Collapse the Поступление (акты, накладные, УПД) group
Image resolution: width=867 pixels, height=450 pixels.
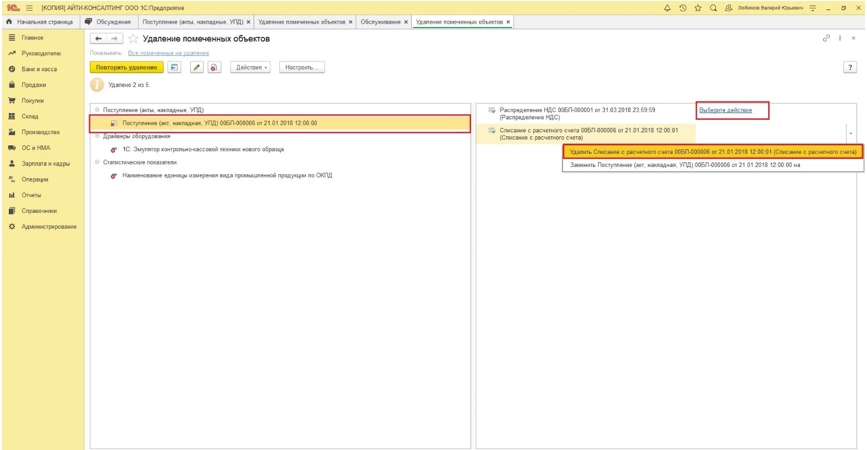97,110
